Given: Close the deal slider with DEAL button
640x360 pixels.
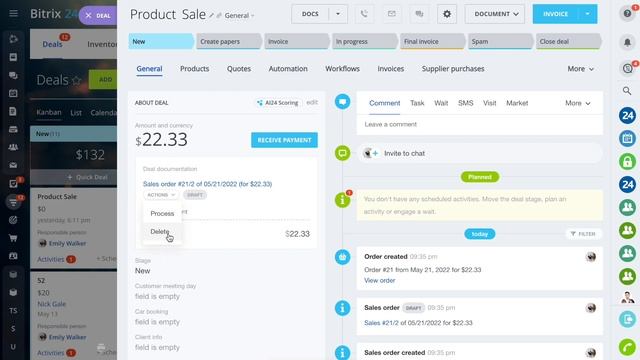Looking at the screenshot, I should [98, 16].
